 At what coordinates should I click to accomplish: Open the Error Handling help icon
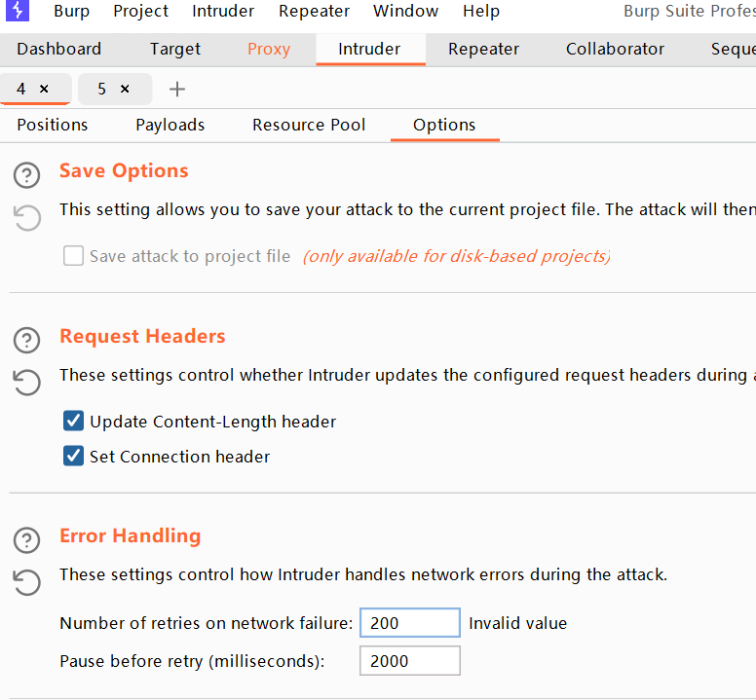(26, 540)
